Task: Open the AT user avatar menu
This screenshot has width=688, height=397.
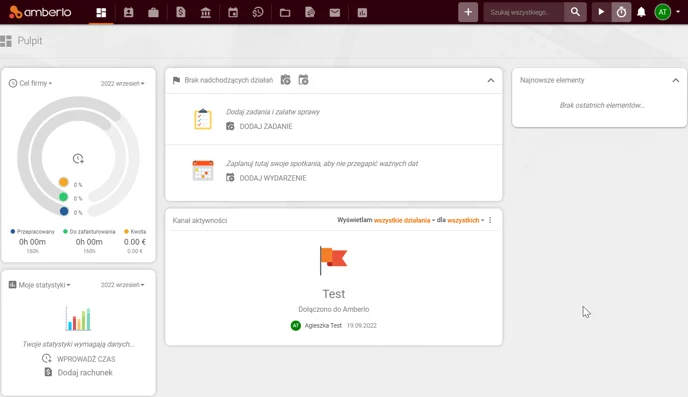Action: click(663, 12)
